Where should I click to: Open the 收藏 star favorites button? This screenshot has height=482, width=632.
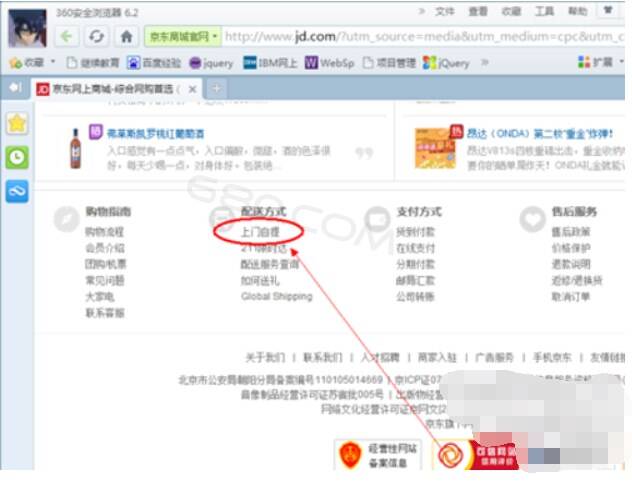tap(26, 63)
